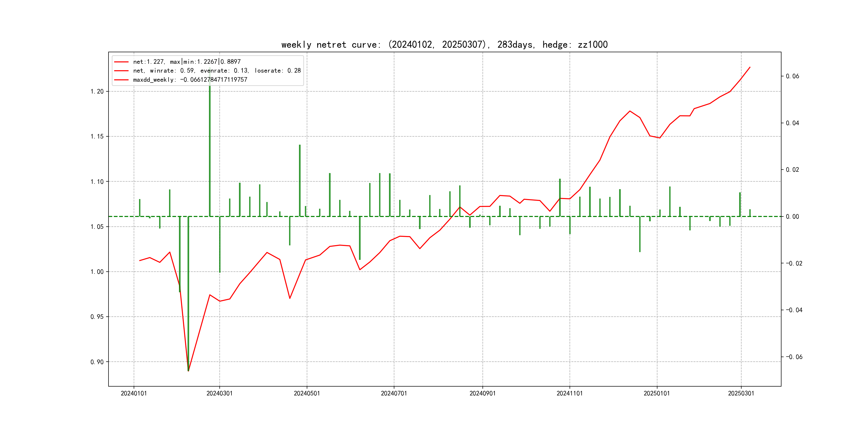This screenshot has height=434, width=868.
Task: Click the 0.00 right axis tick label
Action: coord(792,216)
